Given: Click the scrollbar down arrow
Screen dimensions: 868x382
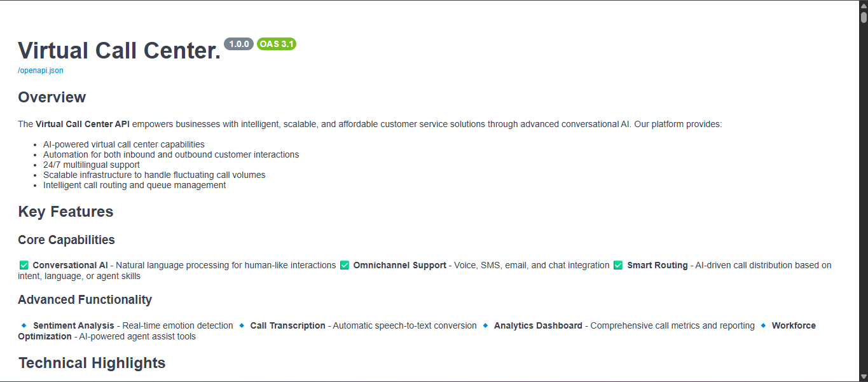Looking at the screenshot, I should 864,378.
